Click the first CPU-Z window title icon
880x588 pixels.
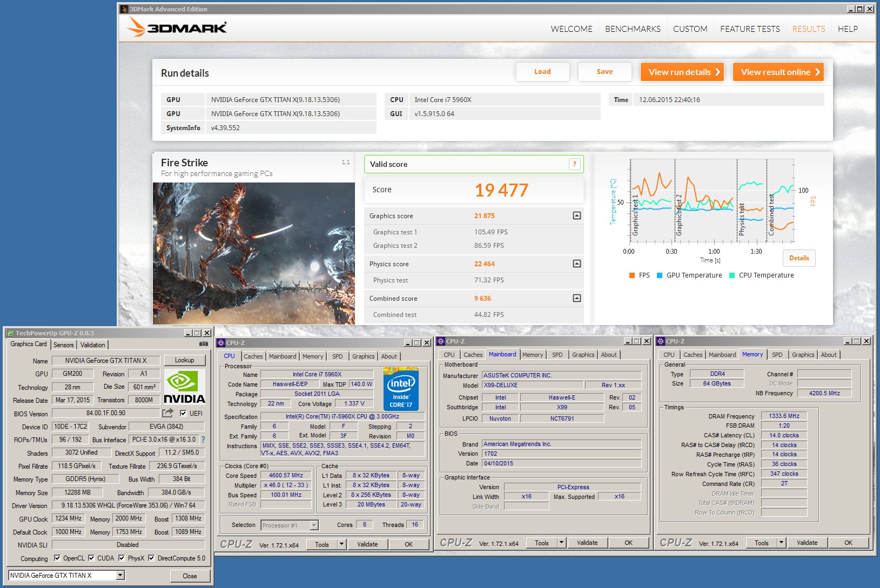pyautogui.click(x=221, y=342)
